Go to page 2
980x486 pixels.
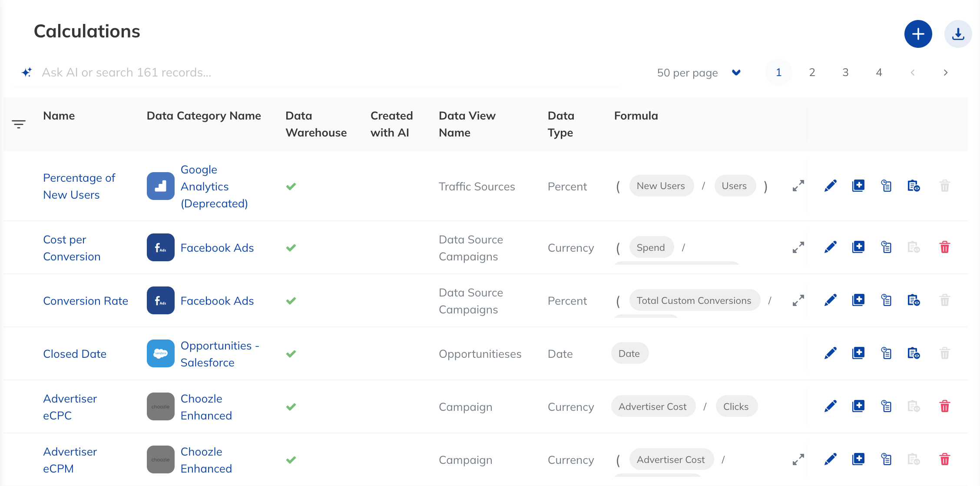(x=812, y=72)
